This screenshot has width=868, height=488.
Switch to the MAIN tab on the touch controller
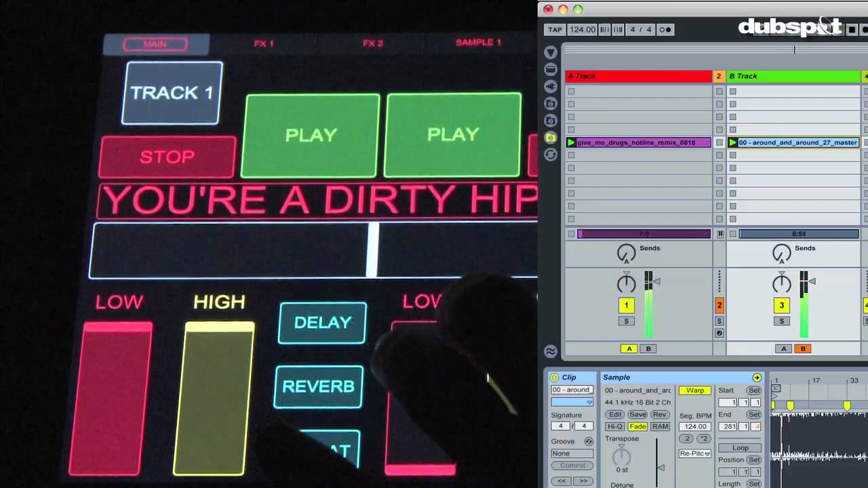click(x=155, y=44)
